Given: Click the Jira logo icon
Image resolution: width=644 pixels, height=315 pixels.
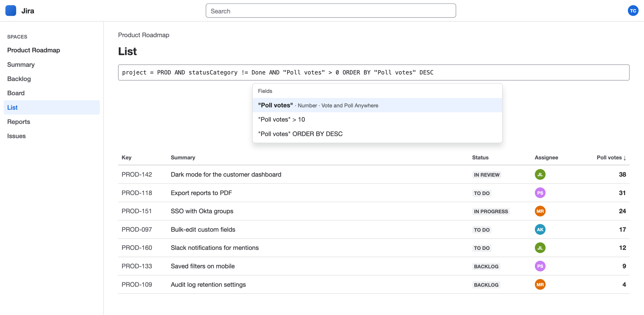Looking at the screenshot, I should pos(11,11).
